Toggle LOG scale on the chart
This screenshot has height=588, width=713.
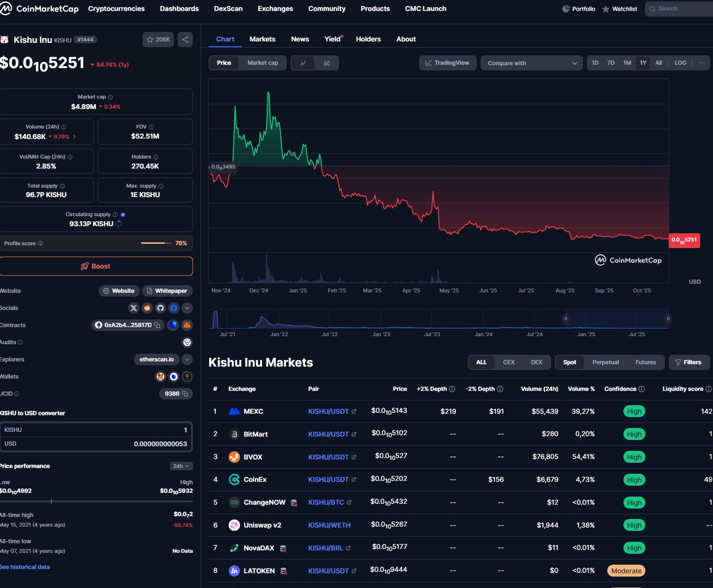point(680,63)
